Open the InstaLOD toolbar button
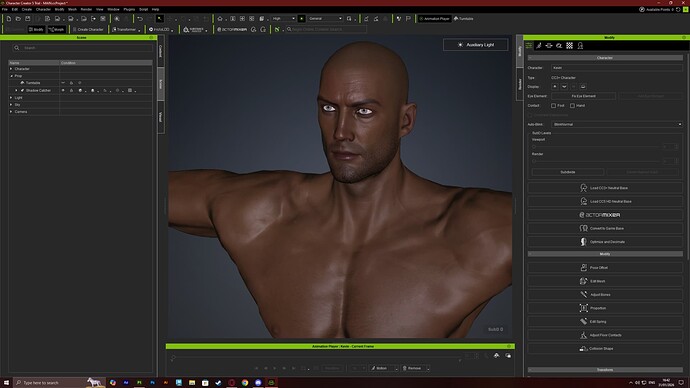This screenshot has height=388, width=690. [159, 29]
